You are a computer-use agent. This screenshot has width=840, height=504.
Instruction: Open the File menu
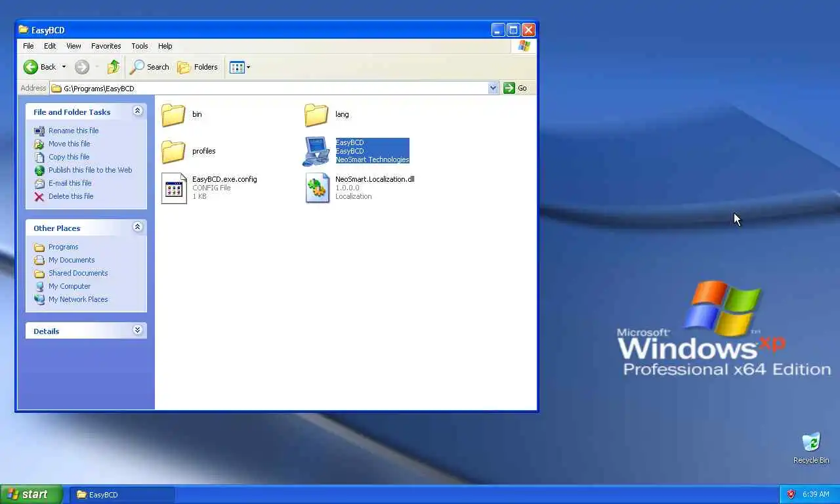point(28,46)
